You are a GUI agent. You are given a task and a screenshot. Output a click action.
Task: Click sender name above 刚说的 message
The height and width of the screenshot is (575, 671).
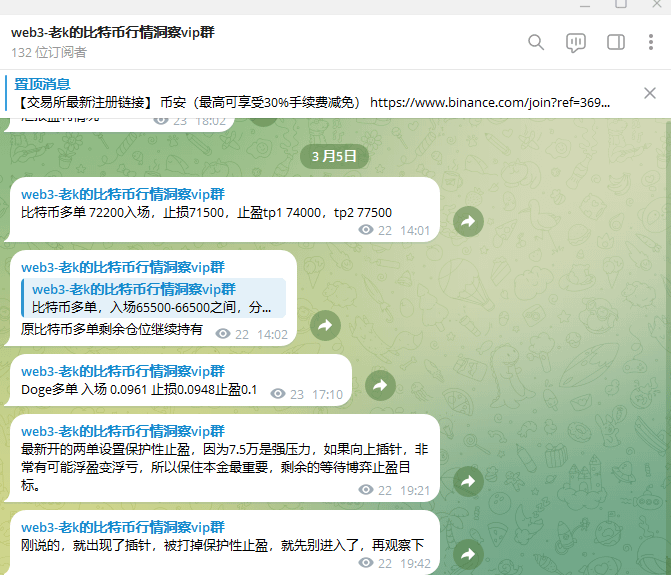click(123, 527)
